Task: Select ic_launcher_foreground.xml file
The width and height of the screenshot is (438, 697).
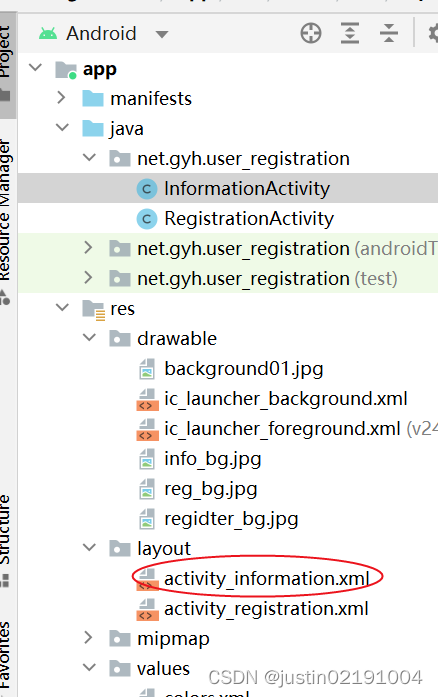Action: pyautogui.click(x=282, y=429)
